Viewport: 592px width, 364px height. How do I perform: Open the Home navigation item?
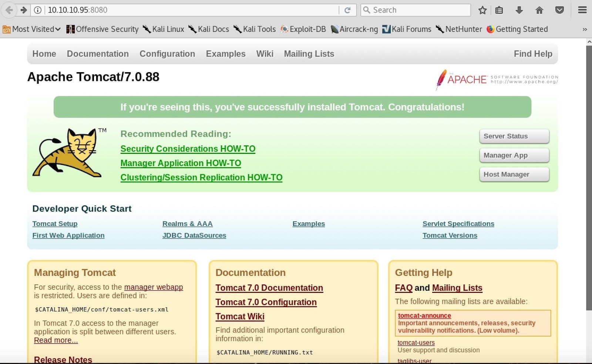click(x=44, y=54)
